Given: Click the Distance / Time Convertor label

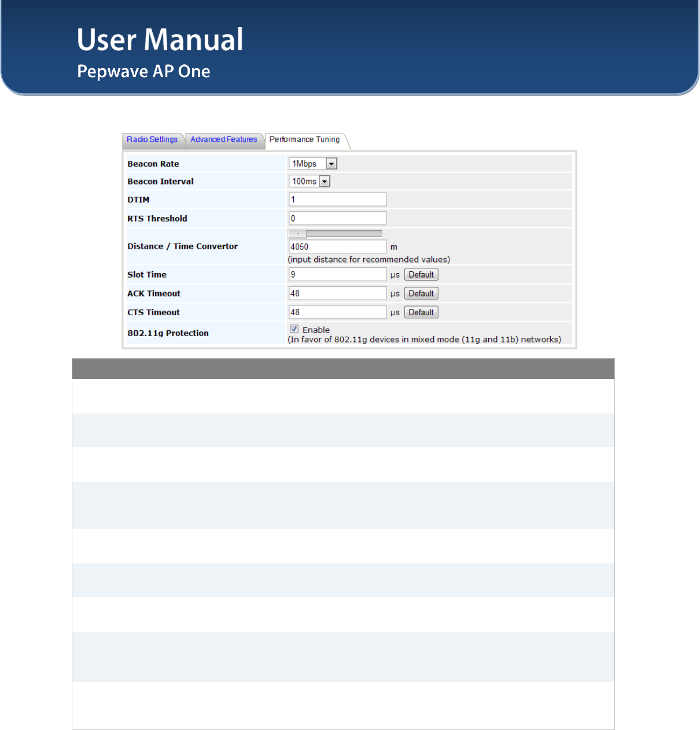Looking at the screenshot, I should (x=182, y=246).
